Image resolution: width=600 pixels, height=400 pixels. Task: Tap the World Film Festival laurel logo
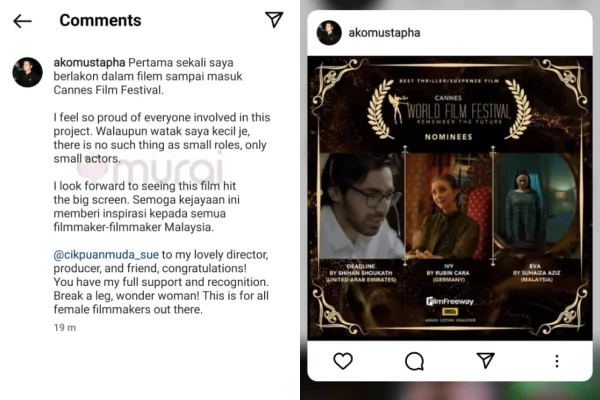click(x=449, y=110)
